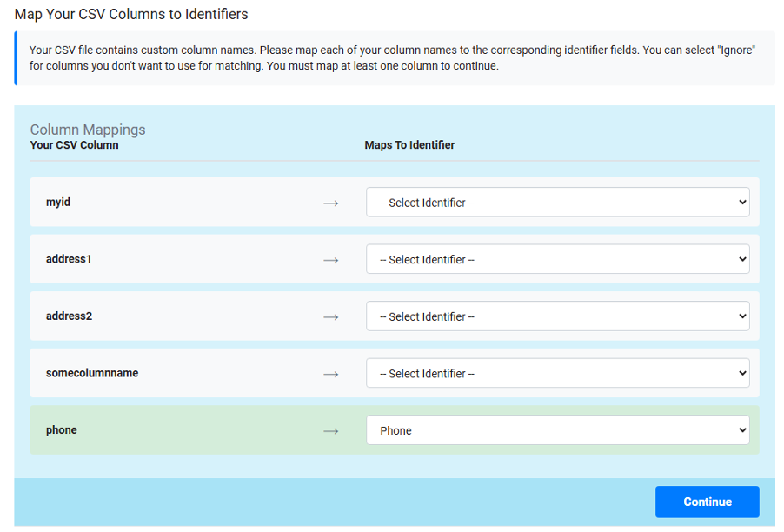
Task: Open the identifier dropdown for myid
Action: pyautogui.click(x=557, y=203)
